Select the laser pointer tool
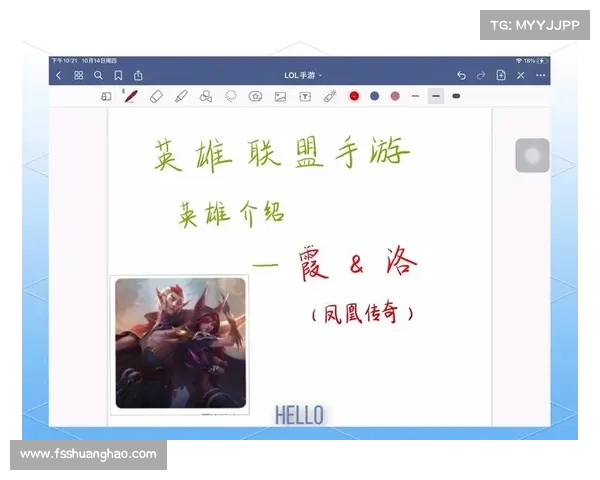600x480 pixels. click(330, 96)
